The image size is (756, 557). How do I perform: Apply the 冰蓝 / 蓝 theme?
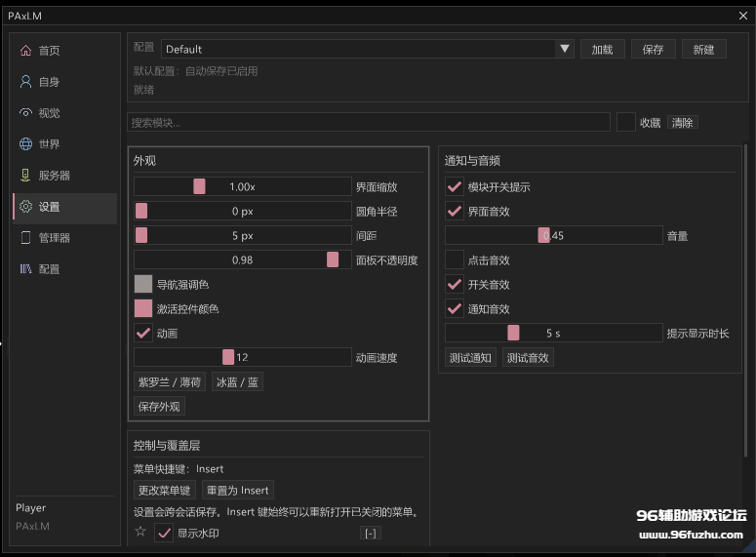[x=237, y=382]
